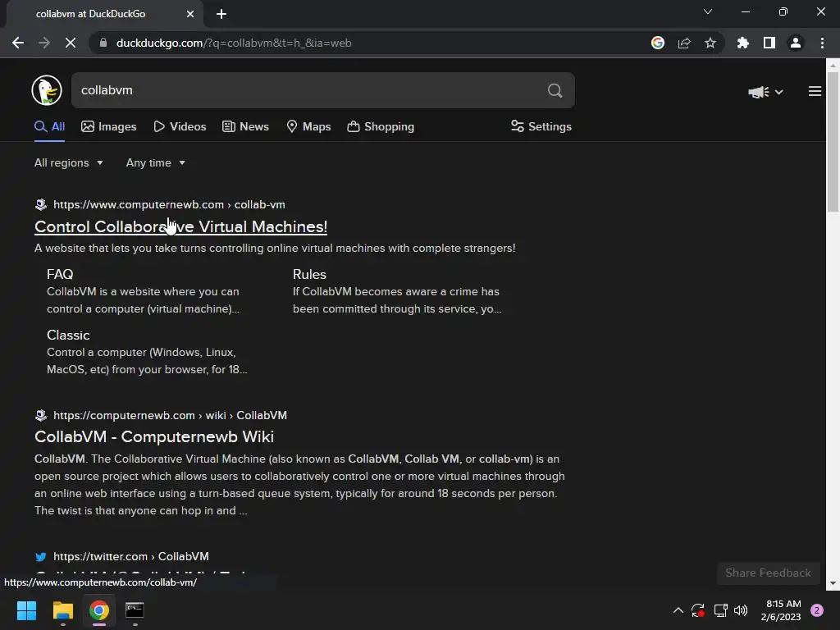Open the tab search chevron
This screenshot has width=840, height=630.
click(x=708, y=11)
